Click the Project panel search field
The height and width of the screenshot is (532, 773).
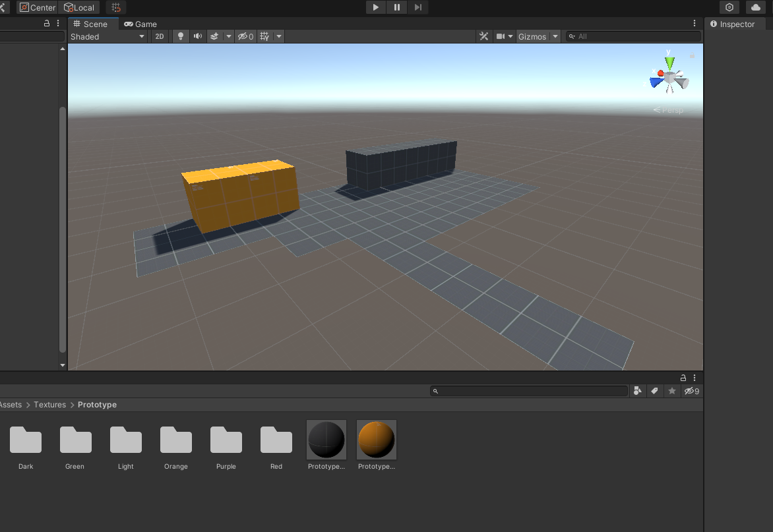click(x=529, y=391)
